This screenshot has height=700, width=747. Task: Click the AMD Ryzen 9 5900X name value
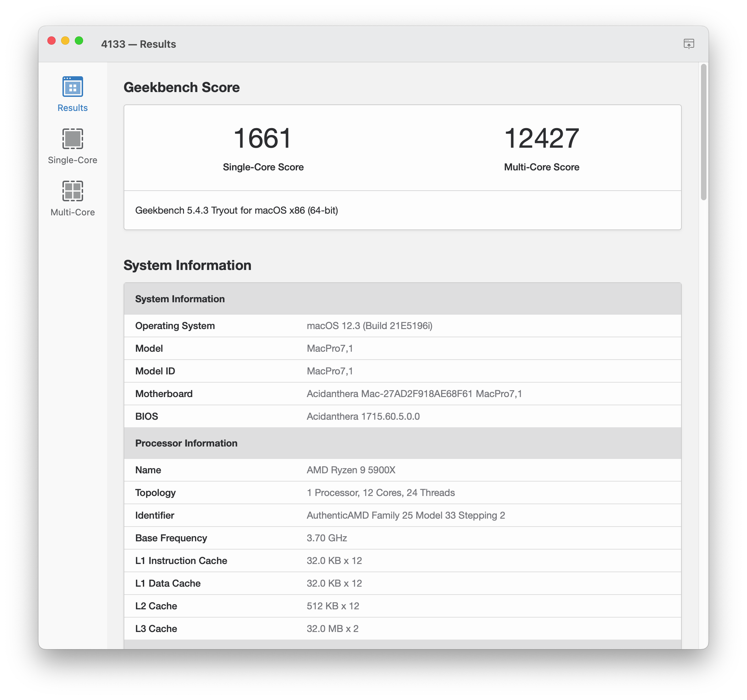pyautogui.click(x=350, y=470)
